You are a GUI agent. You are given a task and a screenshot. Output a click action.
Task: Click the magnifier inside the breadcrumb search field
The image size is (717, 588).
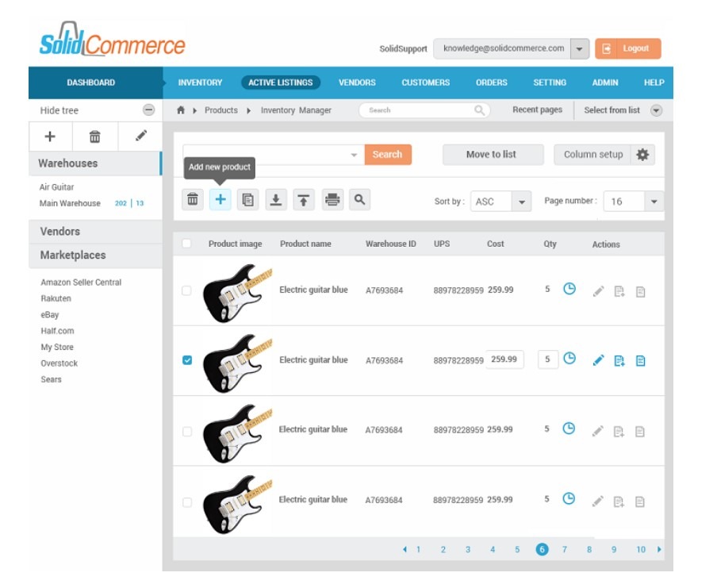[479, 110]
